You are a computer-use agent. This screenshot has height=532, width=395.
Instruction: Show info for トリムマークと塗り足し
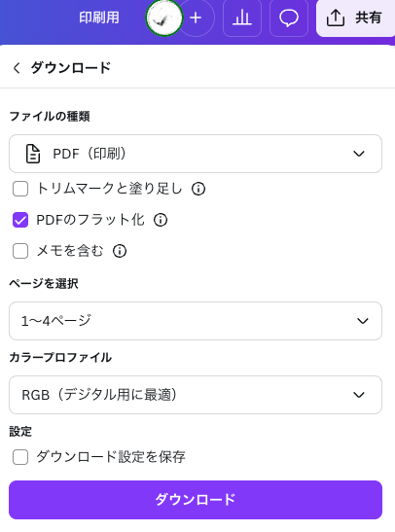pyautogui.click(x=198, y=189)
